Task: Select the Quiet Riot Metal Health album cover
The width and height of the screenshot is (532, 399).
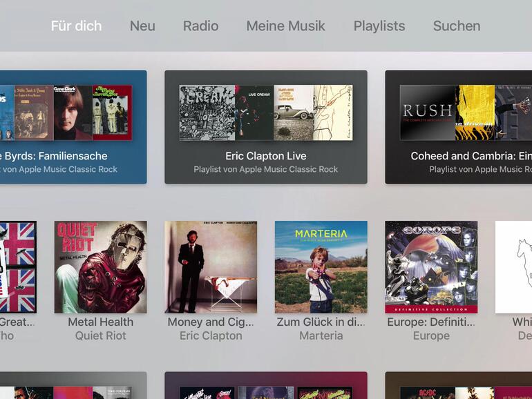Action: (x=100, y=267)
